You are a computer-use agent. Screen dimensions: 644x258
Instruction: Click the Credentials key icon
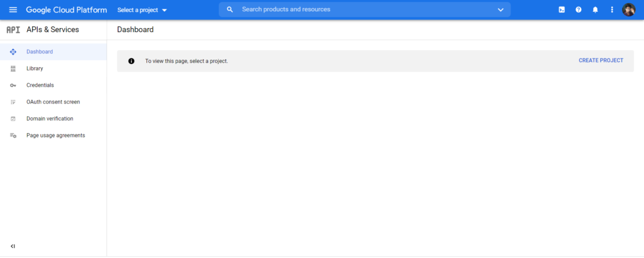(x=13, y=85)
